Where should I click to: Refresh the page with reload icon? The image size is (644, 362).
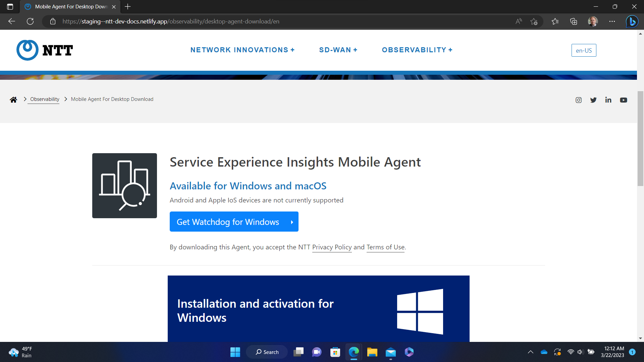coord(30,21)
